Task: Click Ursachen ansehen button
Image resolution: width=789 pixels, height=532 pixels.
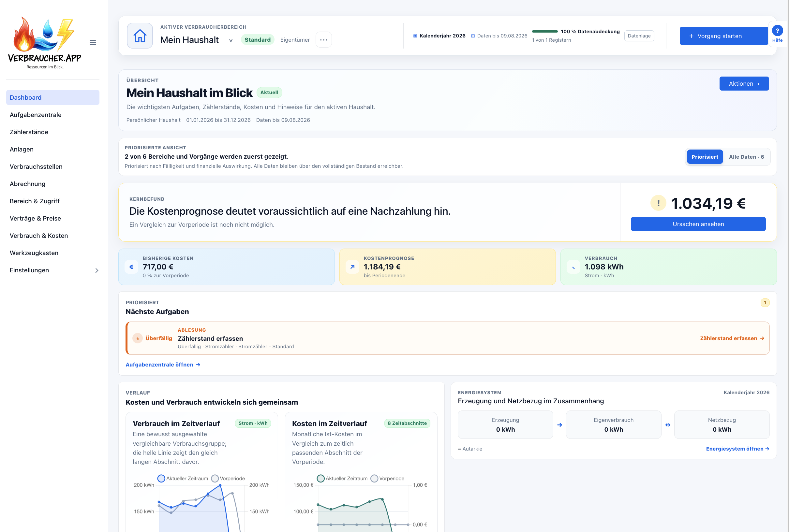Action: point(698,224)
